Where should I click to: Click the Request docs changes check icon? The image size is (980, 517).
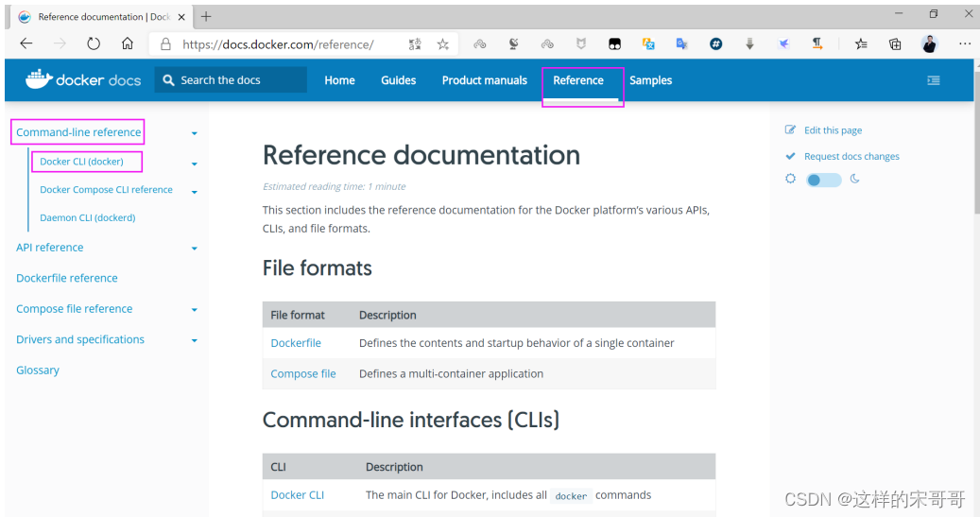tap(791, 156)
